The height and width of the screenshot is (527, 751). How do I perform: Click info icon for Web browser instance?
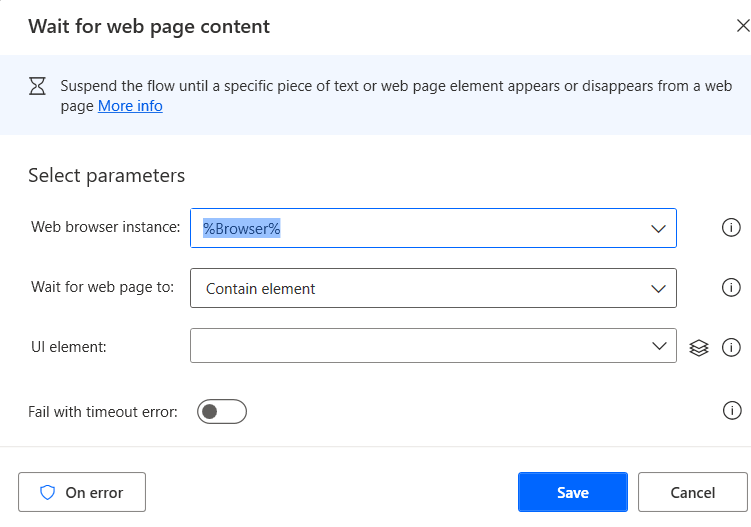click(731, 228)
